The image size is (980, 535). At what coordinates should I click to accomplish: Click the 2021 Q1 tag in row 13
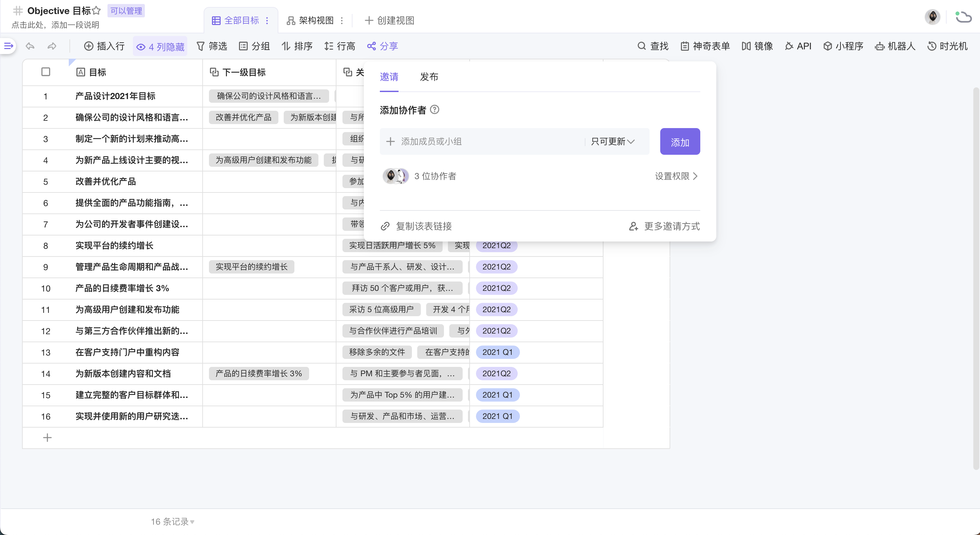click(497, 352)
